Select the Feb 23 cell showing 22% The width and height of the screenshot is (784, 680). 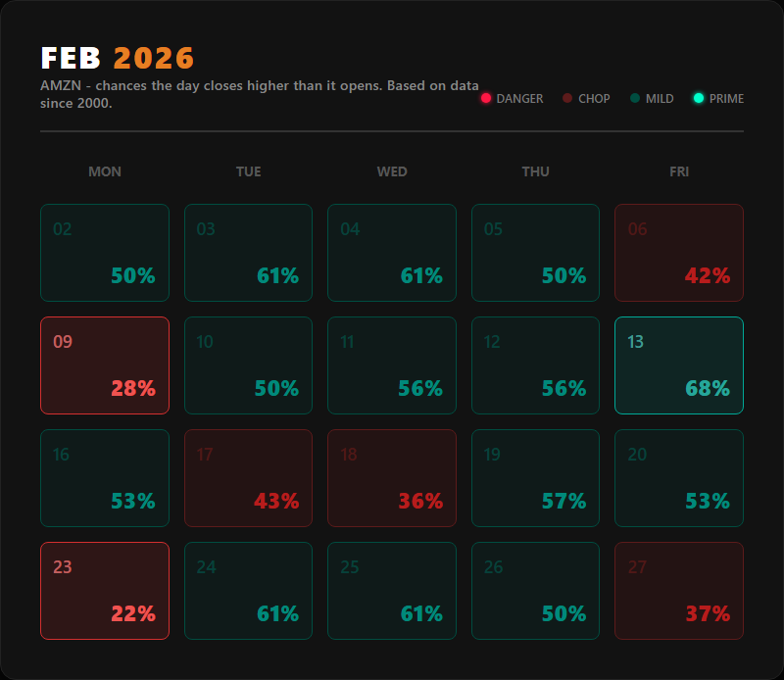coord(105,591)
